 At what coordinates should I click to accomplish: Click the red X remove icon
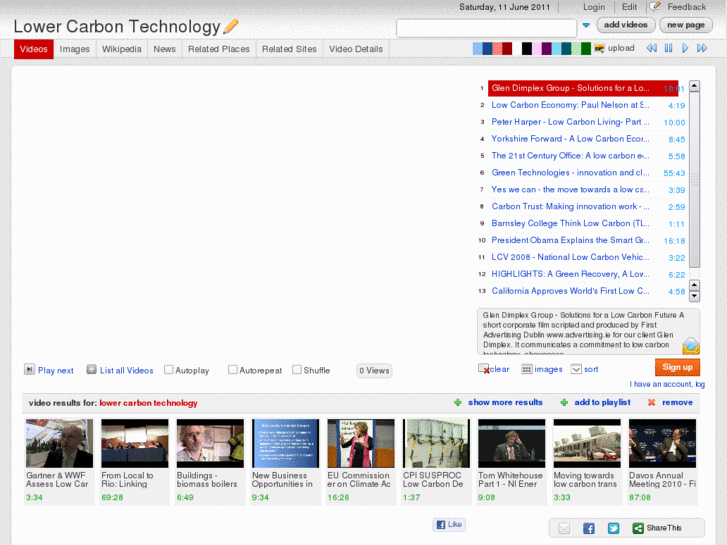(651, 402)
